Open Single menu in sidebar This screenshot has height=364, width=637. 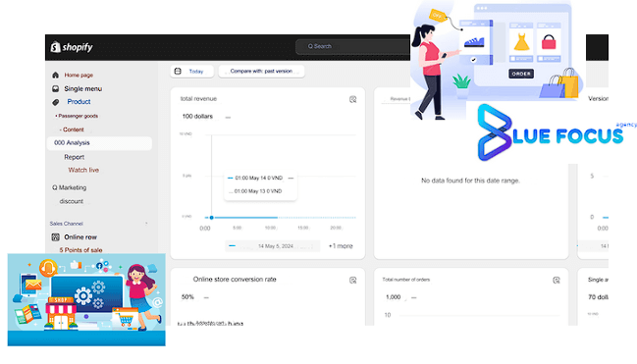coord(82,88)
